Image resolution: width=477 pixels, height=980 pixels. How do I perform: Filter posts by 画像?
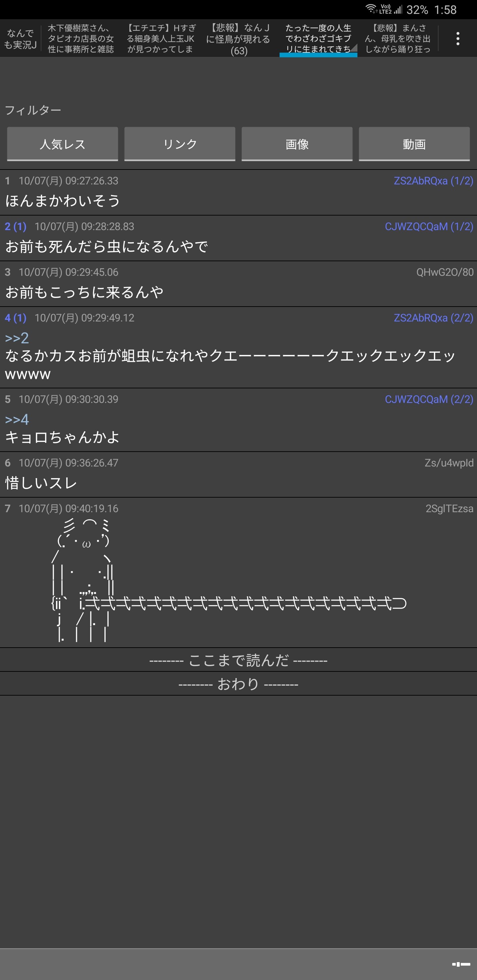[x=297, y=144]
